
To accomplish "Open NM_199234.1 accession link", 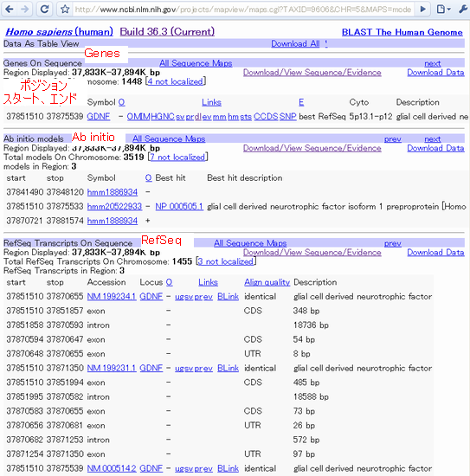I will point(112,296).
